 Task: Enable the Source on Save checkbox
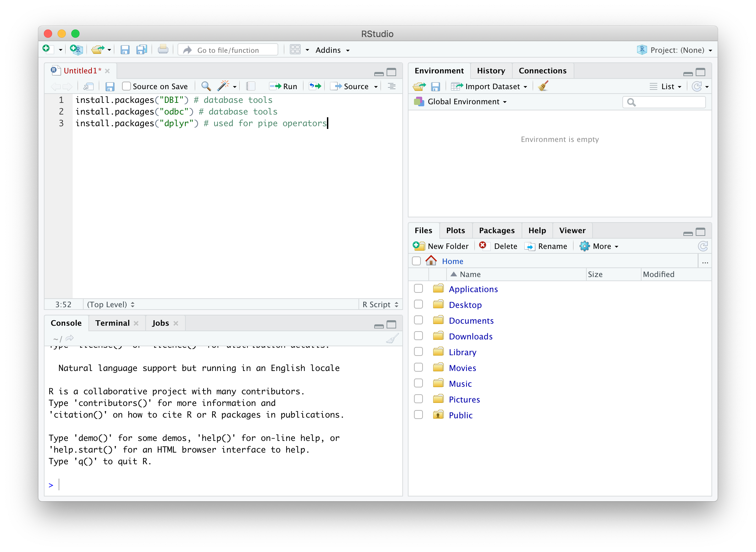[x=126, y=86]
